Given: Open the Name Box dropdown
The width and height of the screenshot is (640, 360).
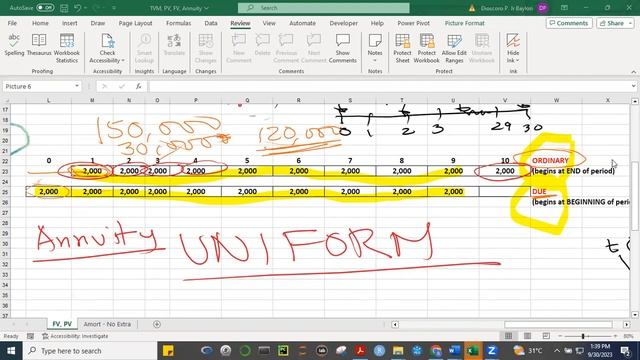Looking at the screenshot, I should coord(77,86).
